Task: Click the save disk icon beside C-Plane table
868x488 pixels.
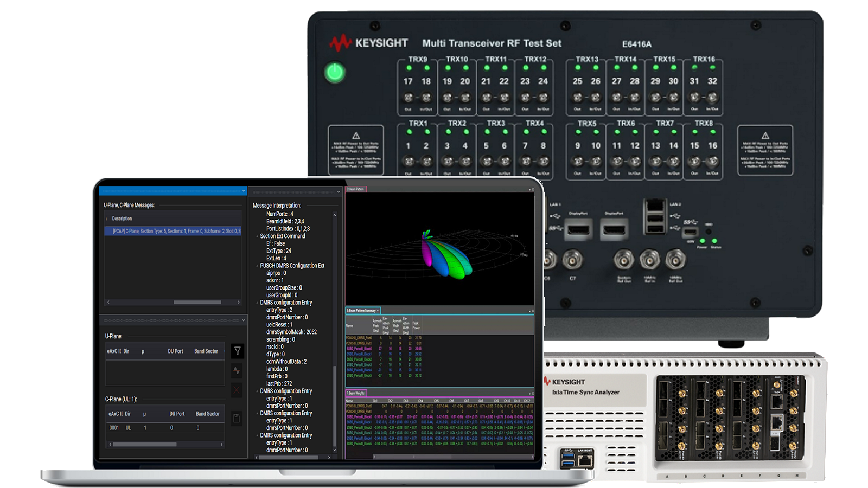Action: pyautogui.click(x=237, y=418)
